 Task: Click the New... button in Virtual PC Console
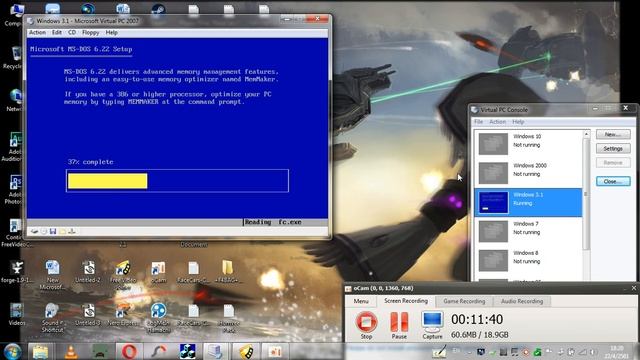(x=613, y=134)
